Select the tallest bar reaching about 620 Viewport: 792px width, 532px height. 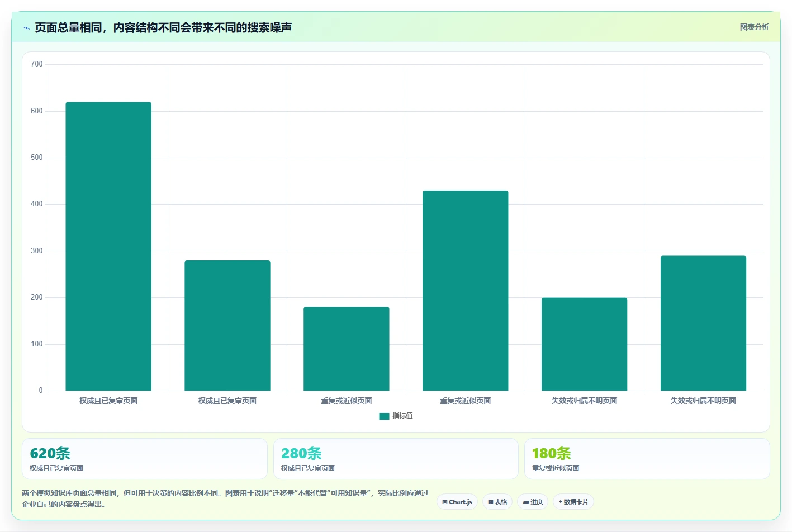pos(108,246)
